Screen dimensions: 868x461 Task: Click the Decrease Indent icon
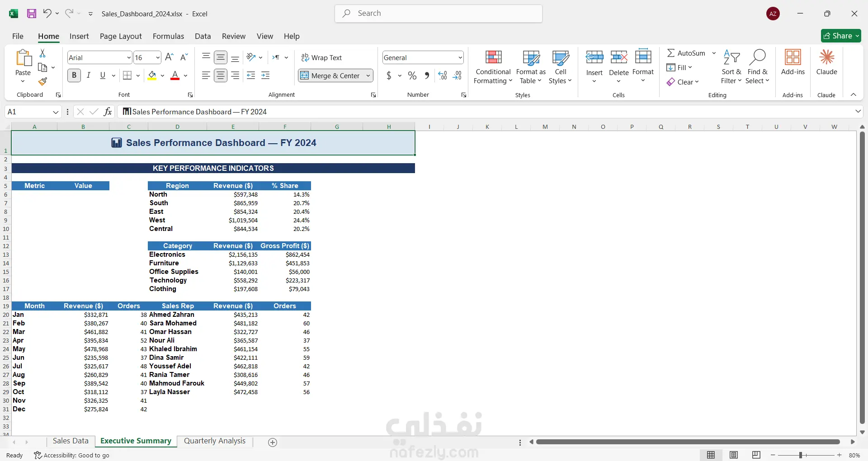tap(251, 75)
